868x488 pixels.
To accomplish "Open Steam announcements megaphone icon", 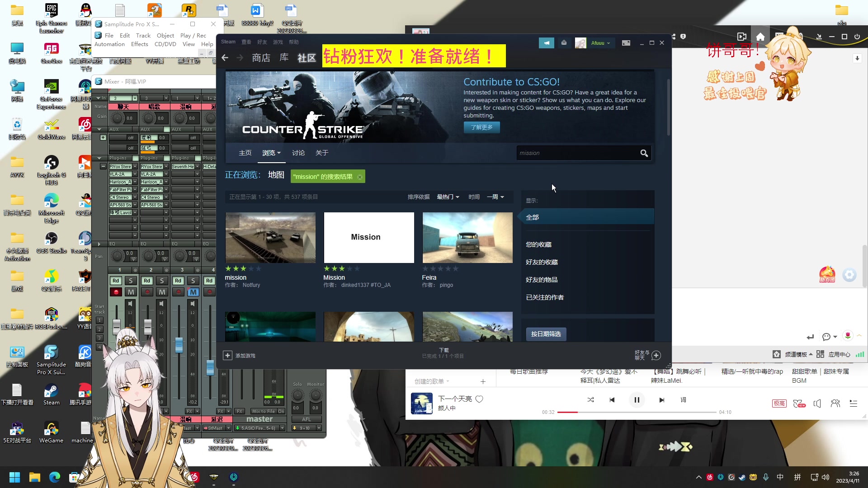I will (x=547, y=43).
